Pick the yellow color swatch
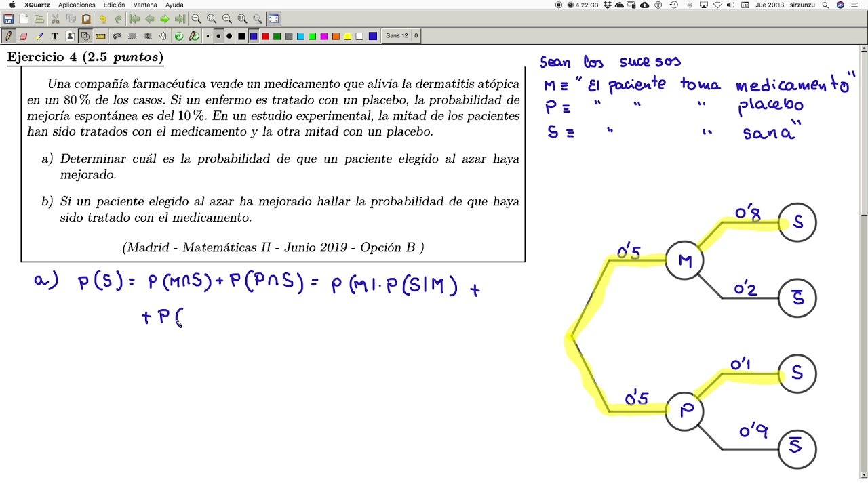 click(x=347, y=36)
